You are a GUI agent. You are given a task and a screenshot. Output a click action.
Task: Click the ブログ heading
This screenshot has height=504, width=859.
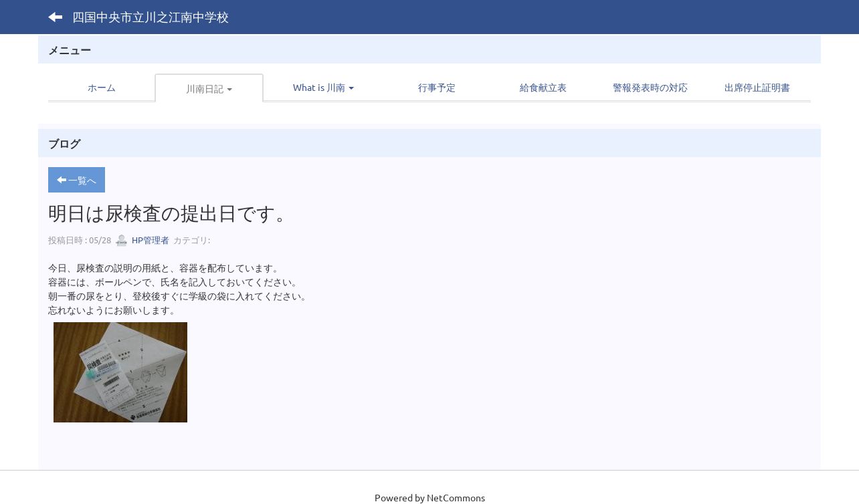pyautogui.click(x=64, y=144)
